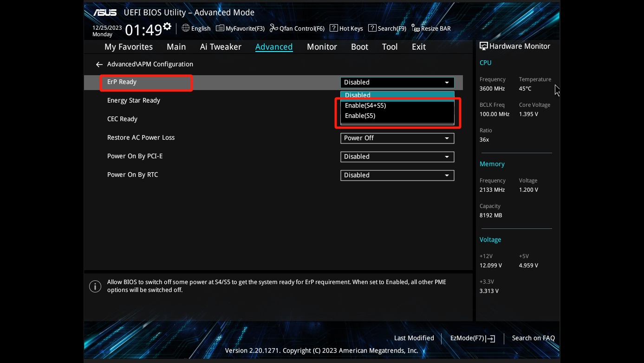Click the CPU section heading
This screenshot has width=644, height=363.
485,63
